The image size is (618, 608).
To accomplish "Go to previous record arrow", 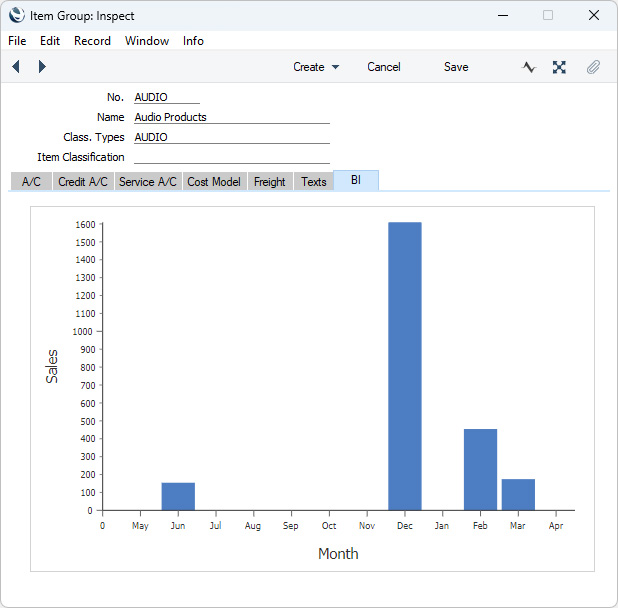I will point(16,67).
